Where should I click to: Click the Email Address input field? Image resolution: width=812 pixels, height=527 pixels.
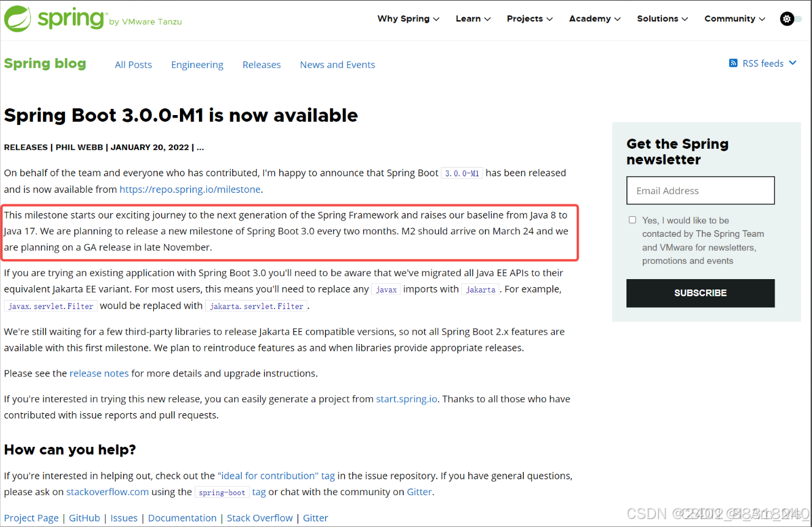click(x=701, y=190)
